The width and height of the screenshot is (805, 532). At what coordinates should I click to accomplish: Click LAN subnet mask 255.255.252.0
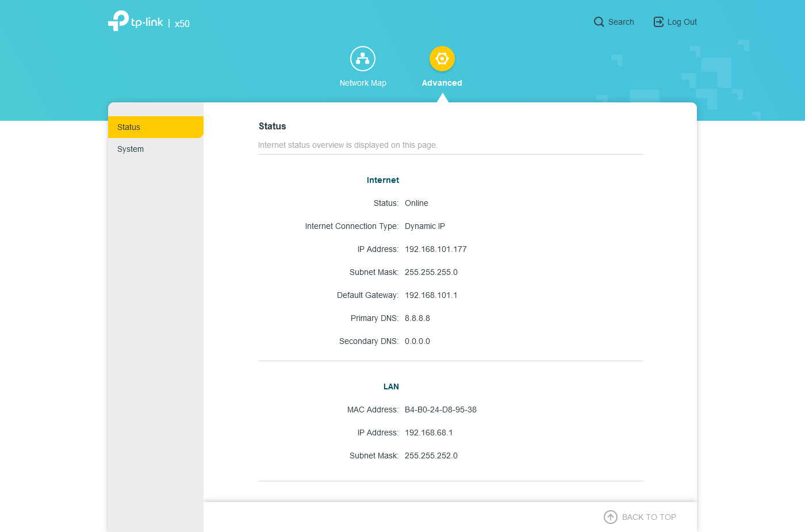431,456
